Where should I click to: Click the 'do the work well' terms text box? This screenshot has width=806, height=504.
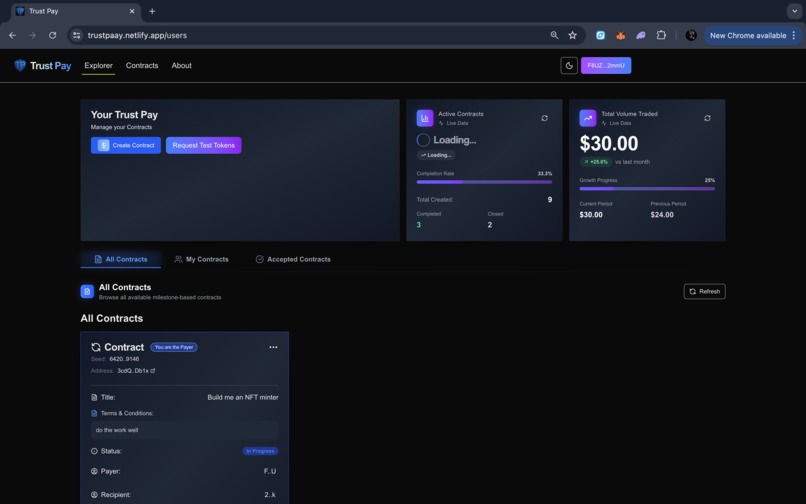click(x=185, y=430)
